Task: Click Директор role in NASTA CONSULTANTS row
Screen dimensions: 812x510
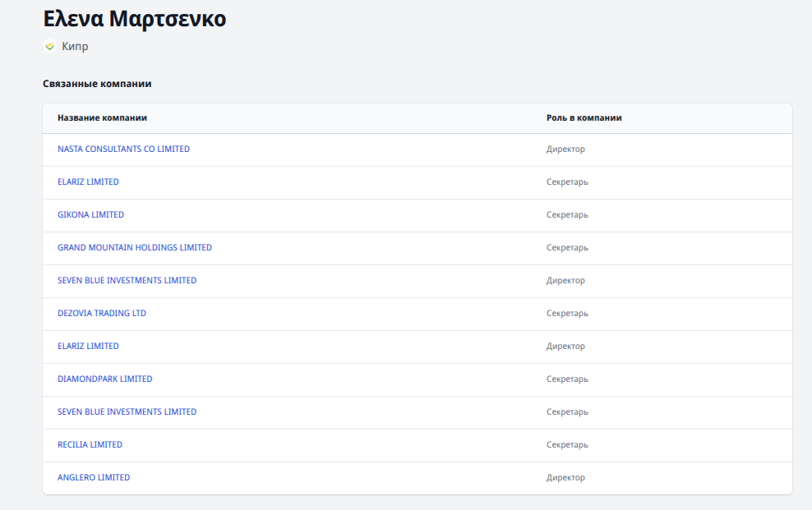Action: click(565, 149)
